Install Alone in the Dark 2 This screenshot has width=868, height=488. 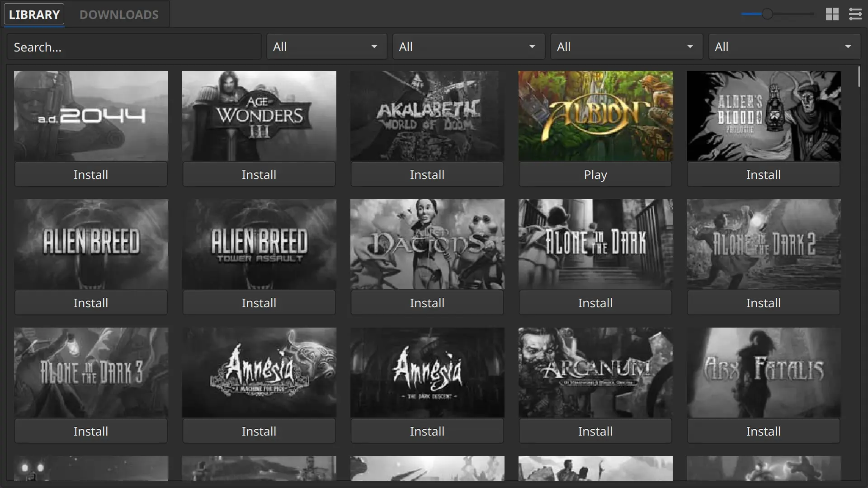pyautogui.click(x=763, y=303)
